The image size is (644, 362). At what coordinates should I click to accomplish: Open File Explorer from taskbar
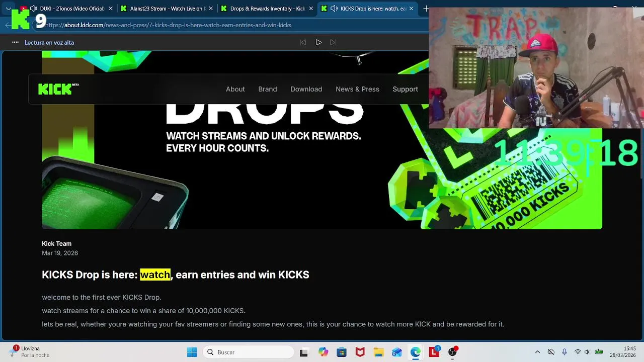click(x=378, y=352)
